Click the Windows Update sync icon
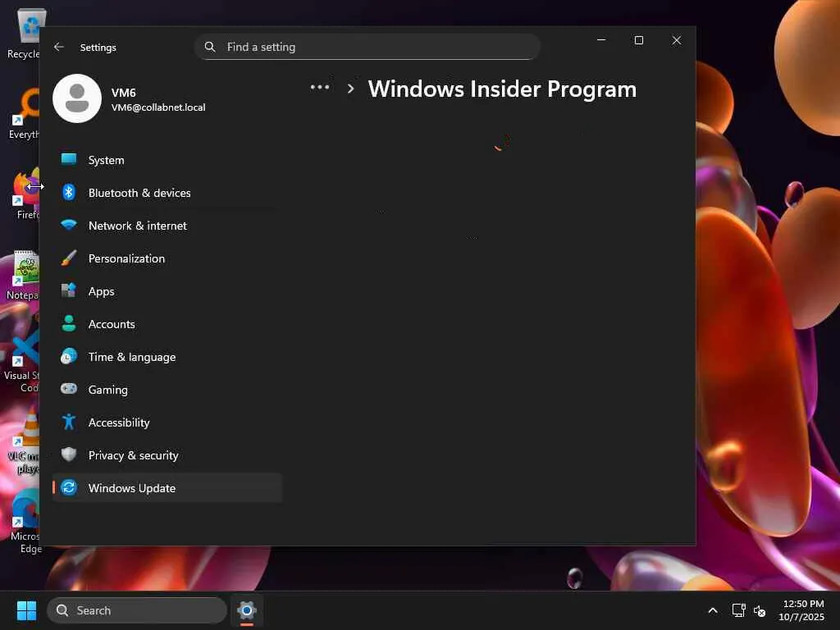The image size is (840, 630). click(x=69, y=487)
